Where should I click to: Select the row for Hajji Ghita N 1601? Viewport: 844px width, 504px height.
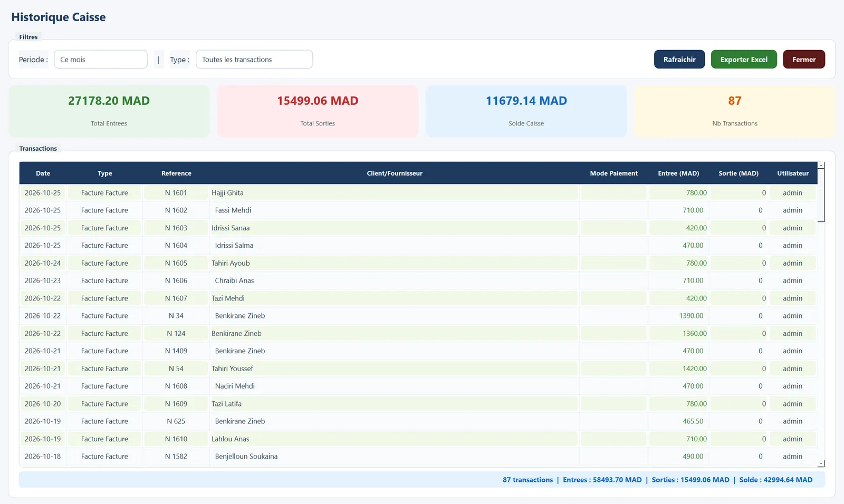coord(418,193)
